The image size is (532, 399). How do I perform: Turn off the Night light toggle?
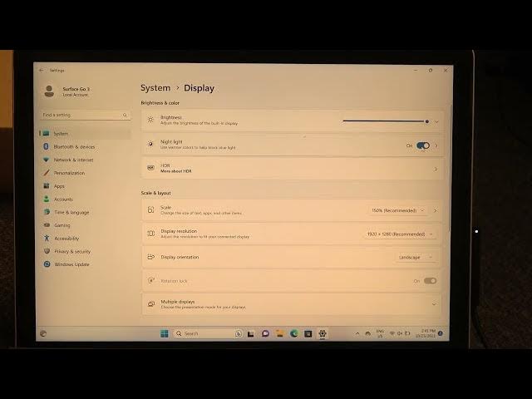(423, 145)
